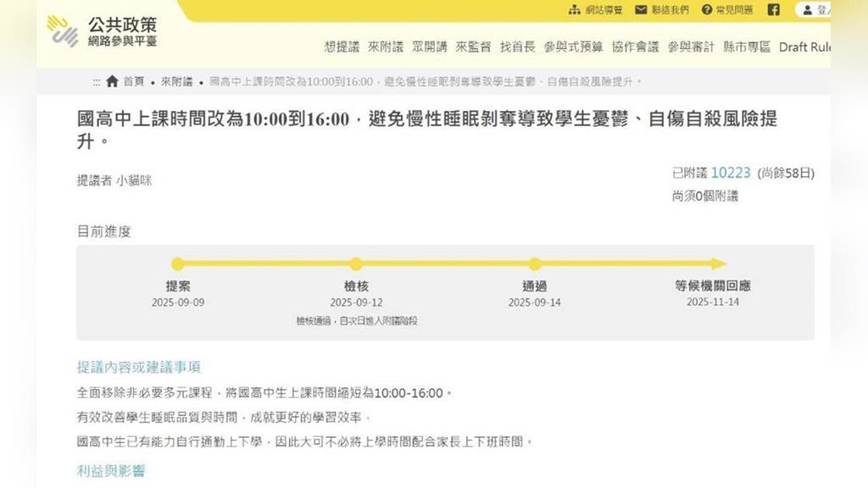Click the 通過 progress timeline dot
Viewport: 868px width, 488px height.
click(534, 264)
